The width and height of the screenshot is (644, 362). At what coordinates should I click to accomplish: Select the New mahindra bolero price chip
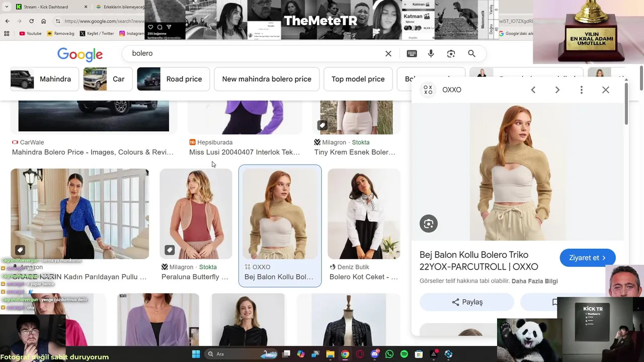[x=267, y=79]
